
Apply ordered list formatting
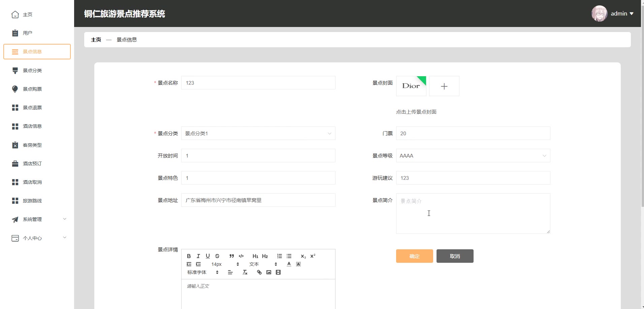click(x=279, y=256)
